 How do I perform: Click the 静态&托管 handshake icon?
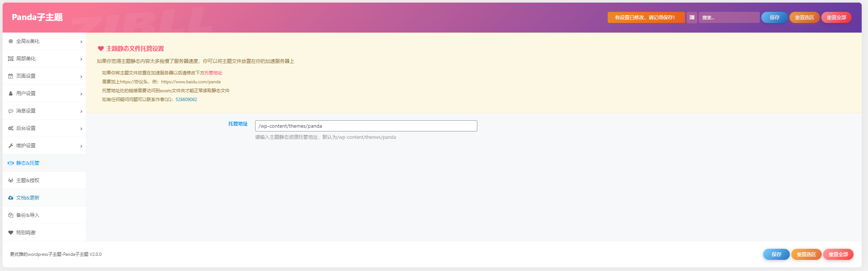[x=11, y=163]
